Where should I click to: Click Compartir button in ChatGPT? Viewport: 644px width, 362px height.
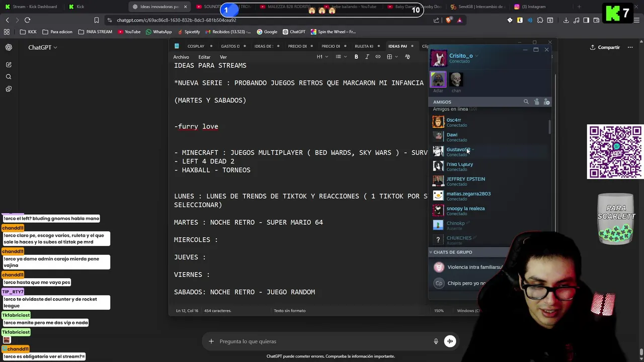(x=605, y=47)
